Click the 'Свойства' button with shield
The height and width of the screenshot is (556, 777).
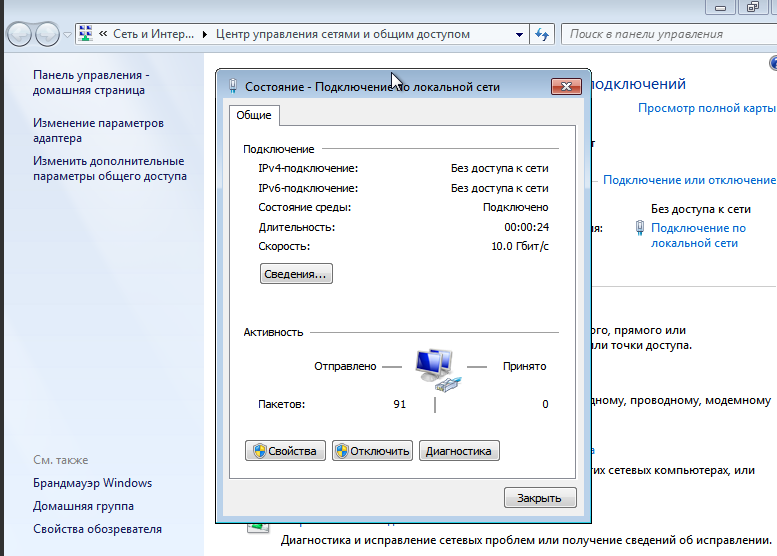285,451
